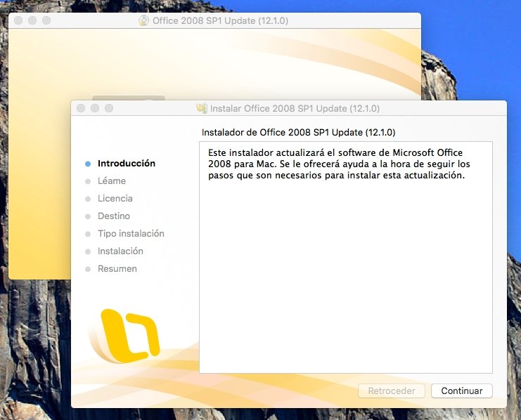Select the Resumen step in the sidebar

(x=117, y=269)
